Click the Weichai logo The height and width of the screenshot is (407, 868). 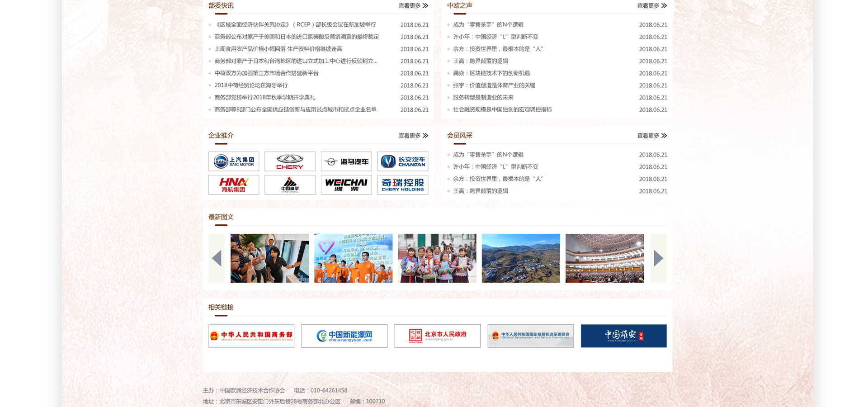346,185
